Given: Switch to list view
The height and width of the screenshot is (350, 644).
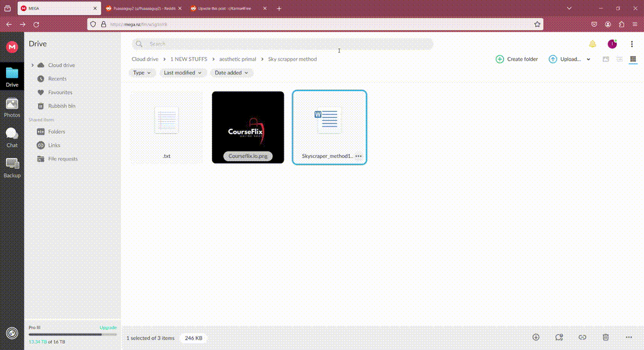Looking at the screenshot, I should (x=619, y=59).
